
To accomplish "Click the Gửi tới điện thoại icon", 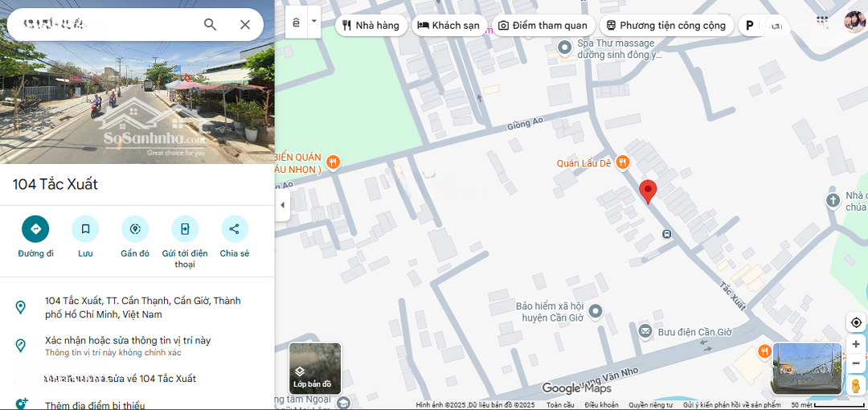I will pyautogui.click(x=185, y=229).
